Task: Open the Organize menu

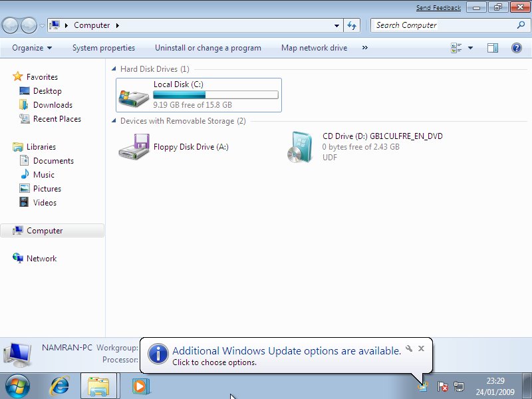Action: pyautogui.click(x=31, y=48)
